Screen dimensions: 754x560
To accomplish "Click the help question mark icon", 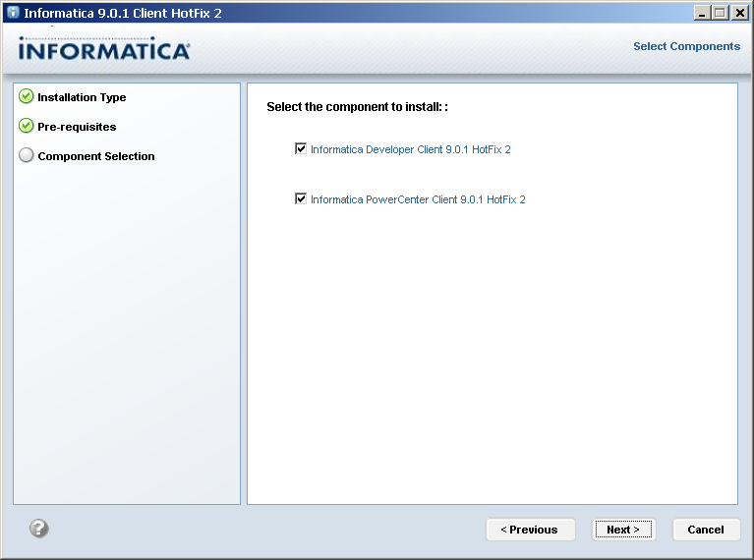I will (x=39, y=529).
